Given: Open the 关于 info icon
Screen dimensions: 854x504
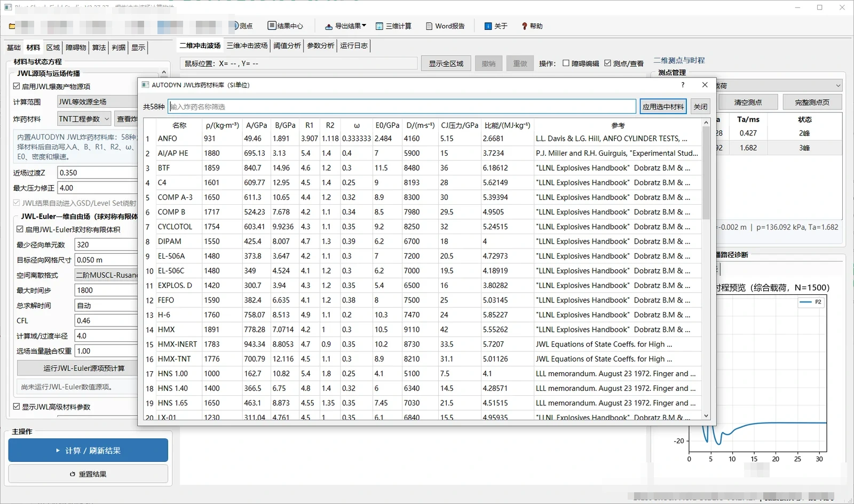Looking at the screenshot, I should click(488, 26).
